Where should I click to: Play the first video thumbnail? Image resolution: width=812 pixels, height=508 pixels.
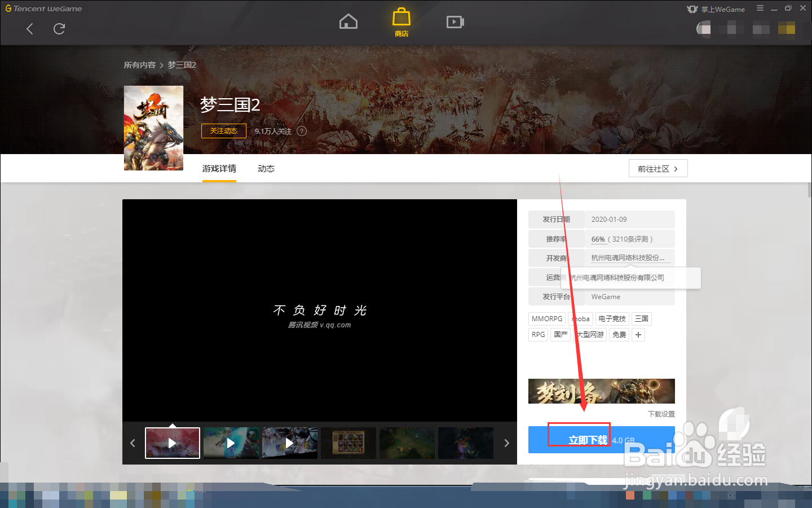coord(173,443)
